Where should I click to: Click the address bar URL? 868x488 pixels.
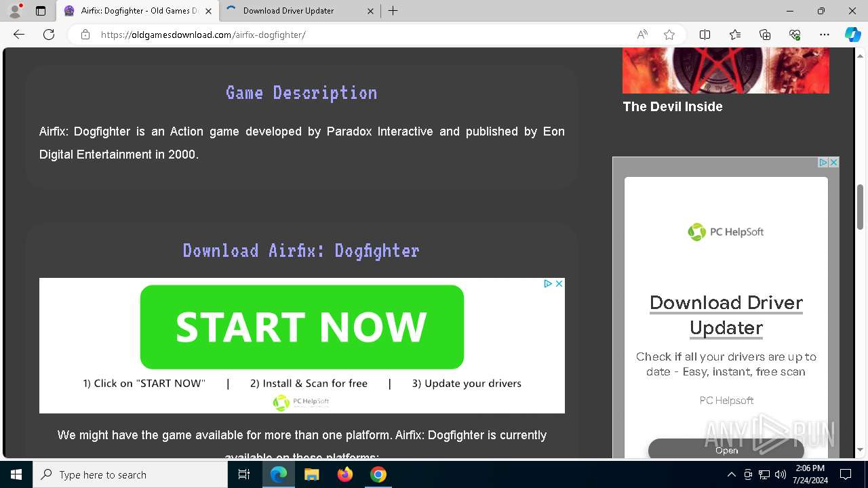[203, 35]
